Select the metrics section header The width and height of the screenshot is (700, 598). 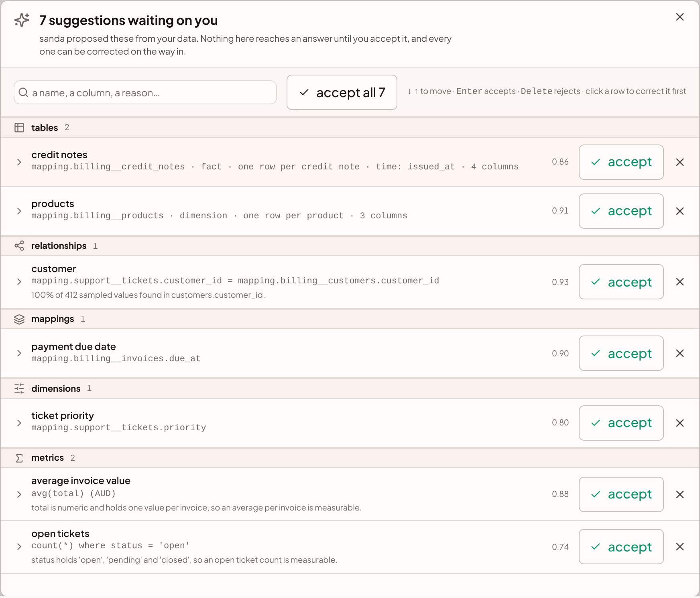350,458
